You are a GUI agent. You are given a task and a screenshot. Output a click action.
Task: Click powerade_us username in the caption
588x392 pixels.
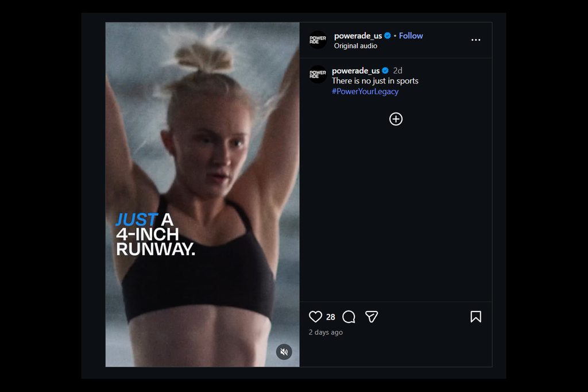click(x=355, y=71)
